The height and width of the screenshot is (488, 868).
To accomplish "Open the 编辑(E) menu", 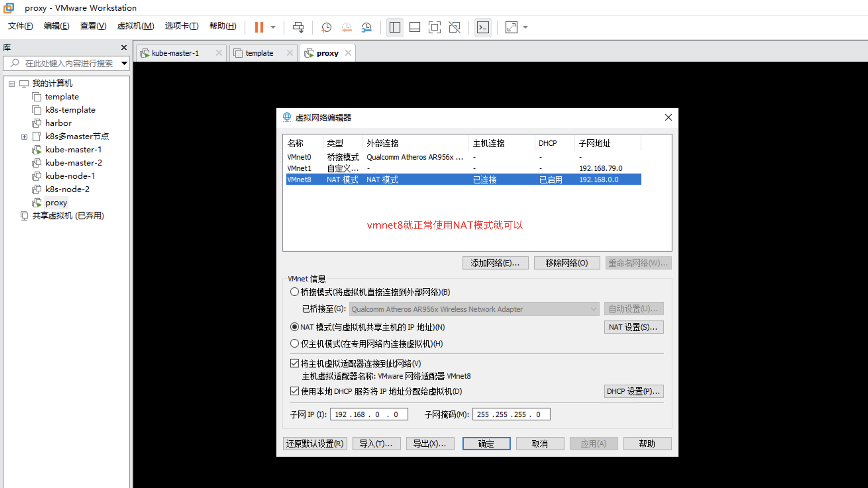I will (57, 26).
